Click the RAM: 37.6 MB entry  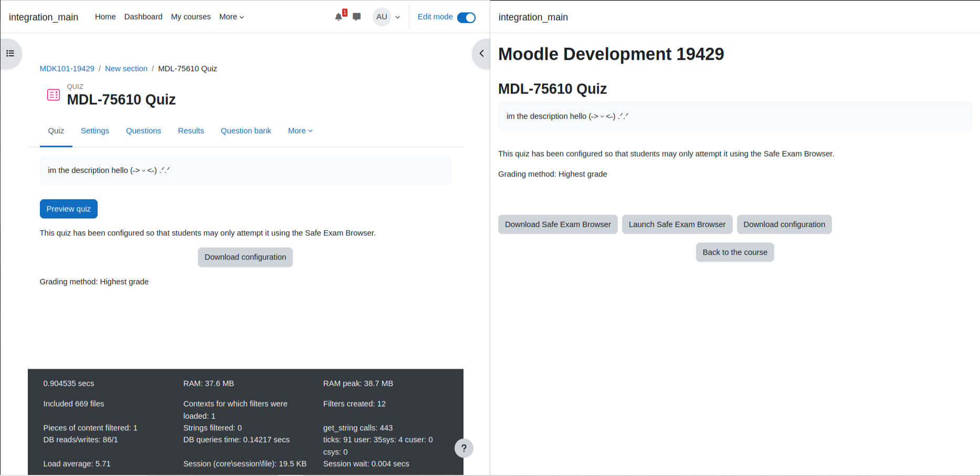point(208,384)
